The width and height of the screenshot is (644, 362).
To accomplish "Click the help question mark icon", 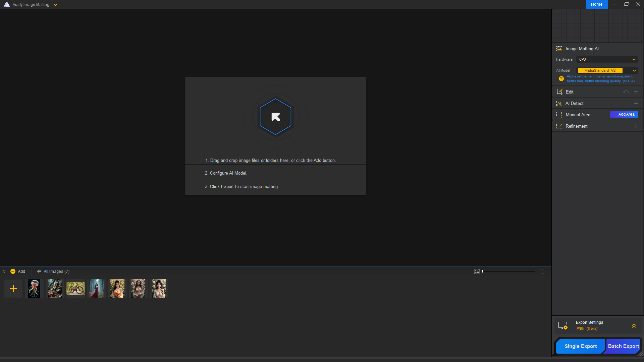I will (561, 79).
